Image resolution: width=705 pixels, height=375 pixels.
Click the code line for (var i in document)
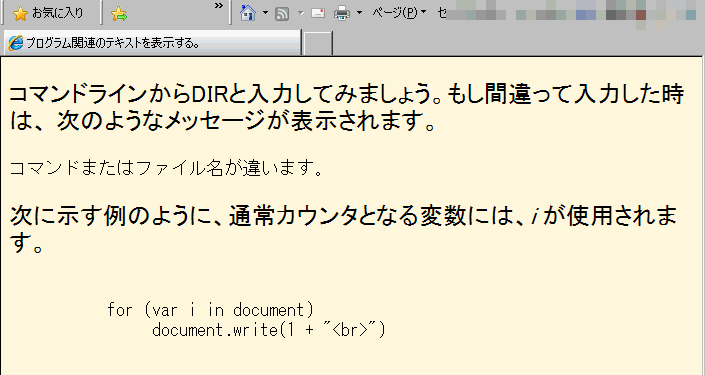coord(210,310)
